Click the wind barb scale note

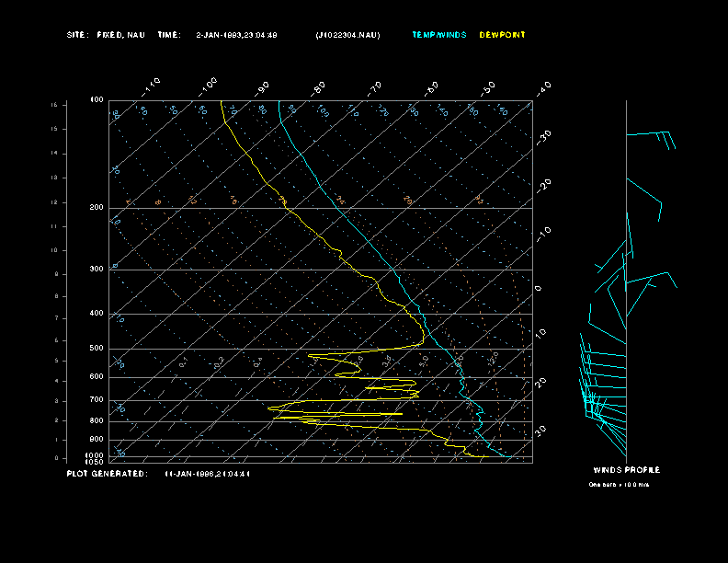point(619,484)
